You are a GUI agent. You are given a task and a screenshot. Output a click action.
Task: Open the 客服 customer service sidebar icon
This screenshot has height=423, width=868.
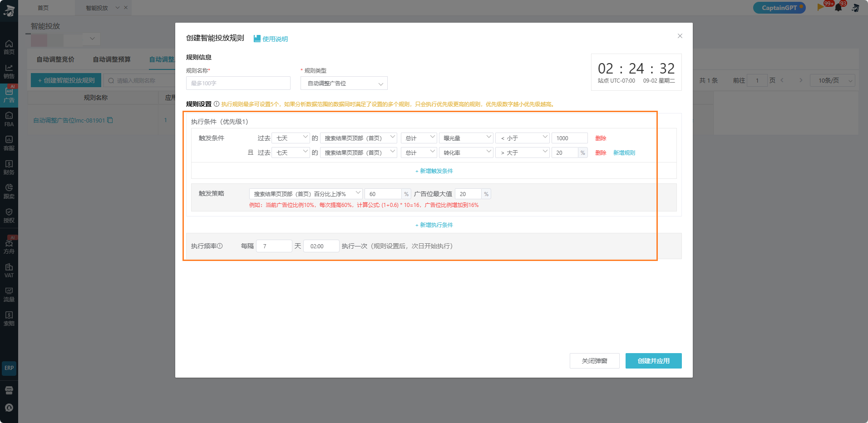pos(9,143)
